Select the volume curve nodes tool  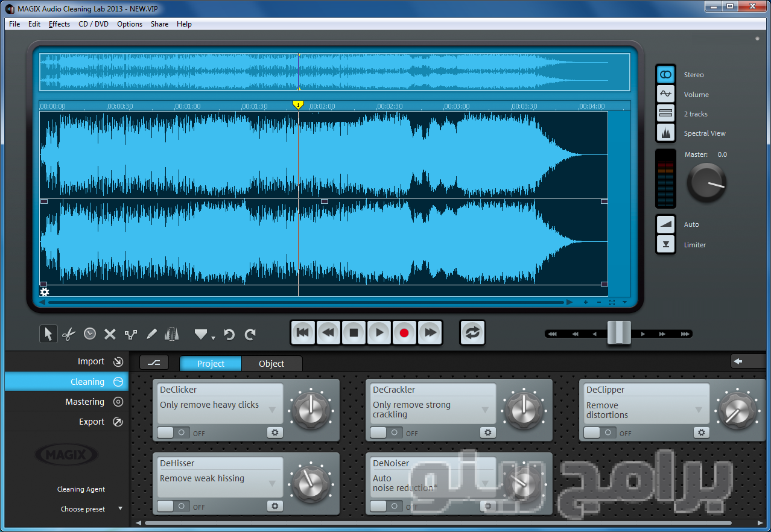tap(131, 334)
